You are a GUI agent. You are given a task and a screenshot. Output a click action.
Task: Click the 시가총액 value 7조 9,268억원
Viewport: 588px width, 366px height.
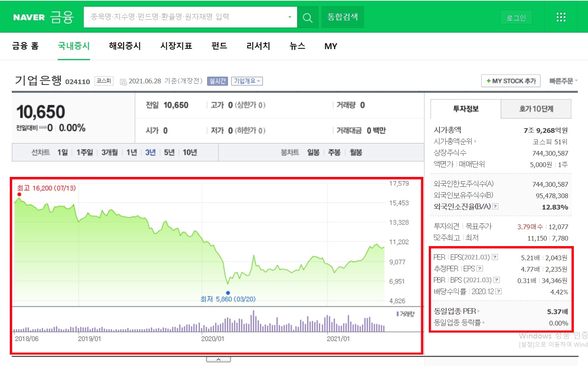546,130
